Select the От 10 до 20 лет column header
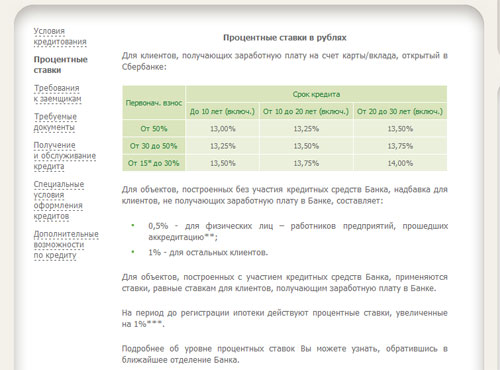Viewport: 500px width, 370px height. tap(306, 111)
